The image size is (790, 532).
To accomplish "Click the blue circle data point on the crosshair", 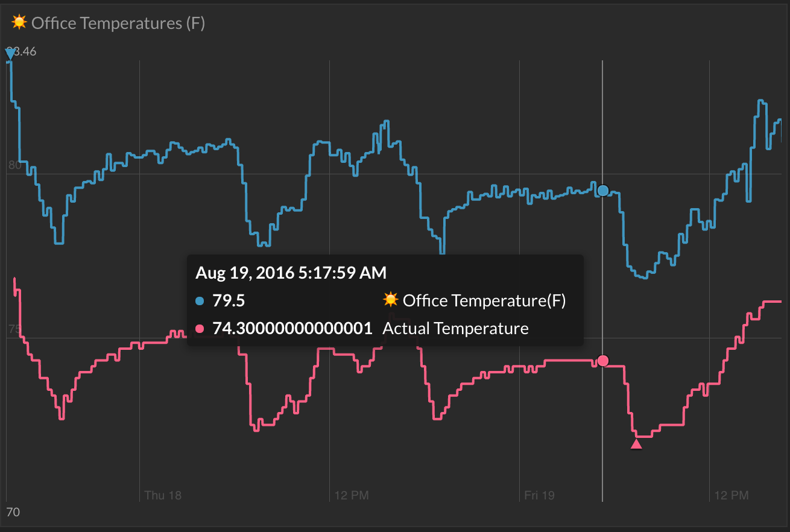I will point(603,190).
